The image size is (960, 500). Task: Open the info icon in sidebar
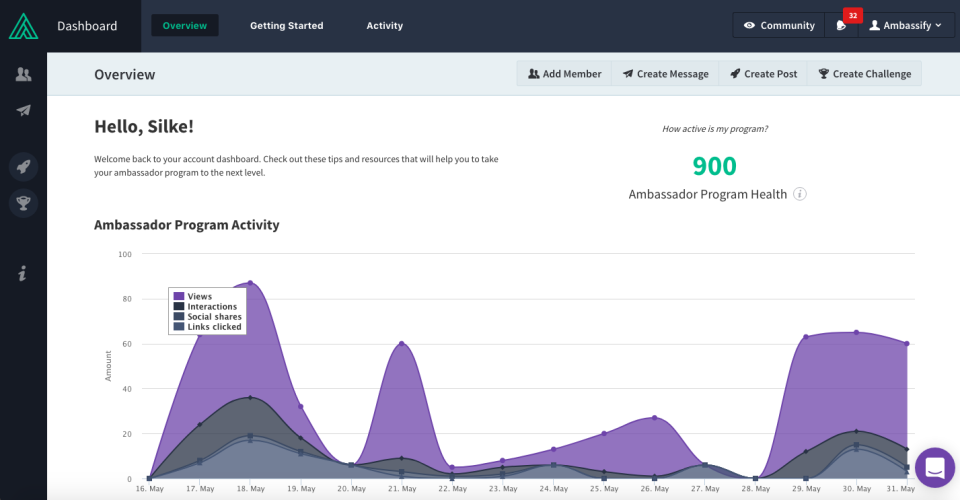point(23,273)
